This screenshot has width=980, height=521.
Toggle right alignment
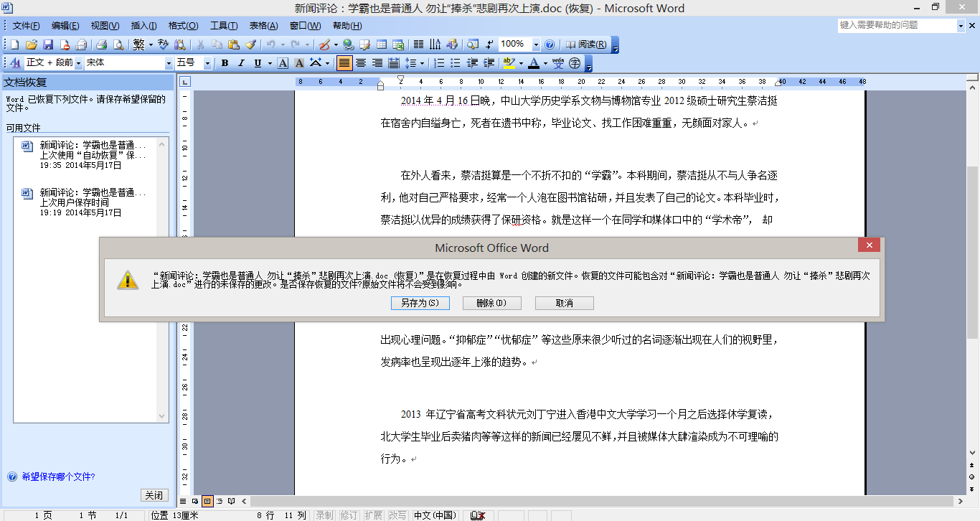coord(377,63)
